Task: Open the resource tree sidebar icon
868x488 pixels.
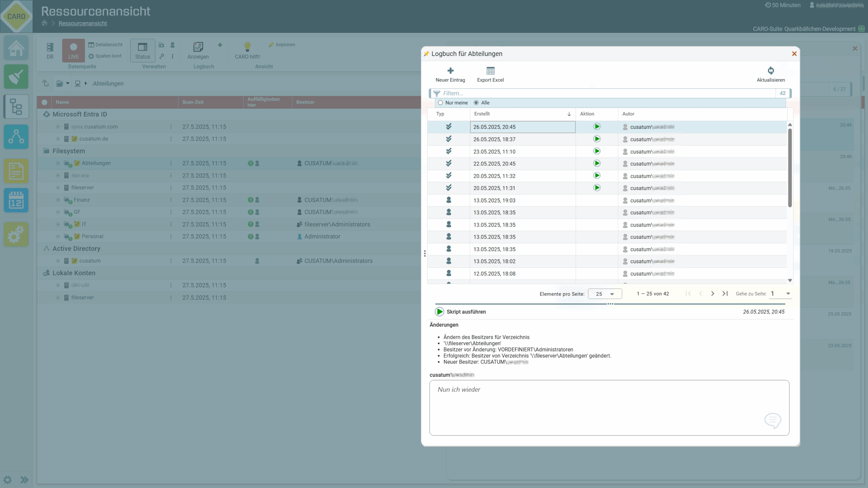Action: tap(16, 106)
